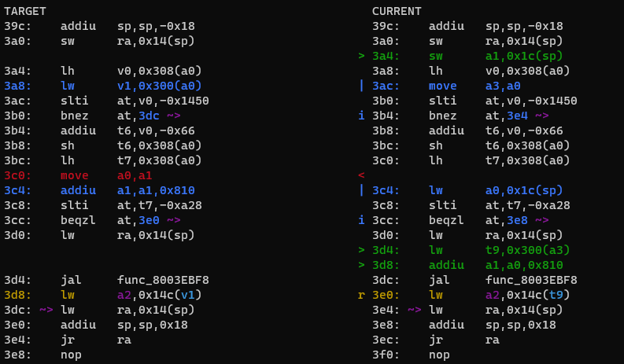Click the '~>' arrow before TARGET 3dc
The height and width of the screenshot is (364, 624).
tap(46, 310)
